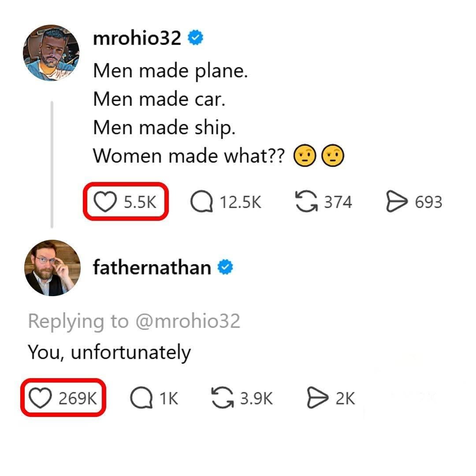Open the "You, unfortunately" reply text

coord(109,352)
